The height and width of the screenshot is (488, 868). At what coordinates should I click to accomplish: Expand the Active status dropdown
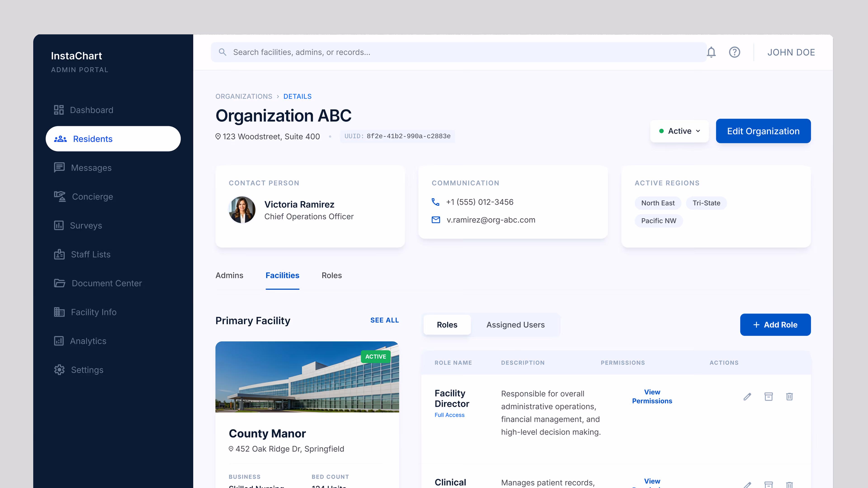(x=679, y=131)
